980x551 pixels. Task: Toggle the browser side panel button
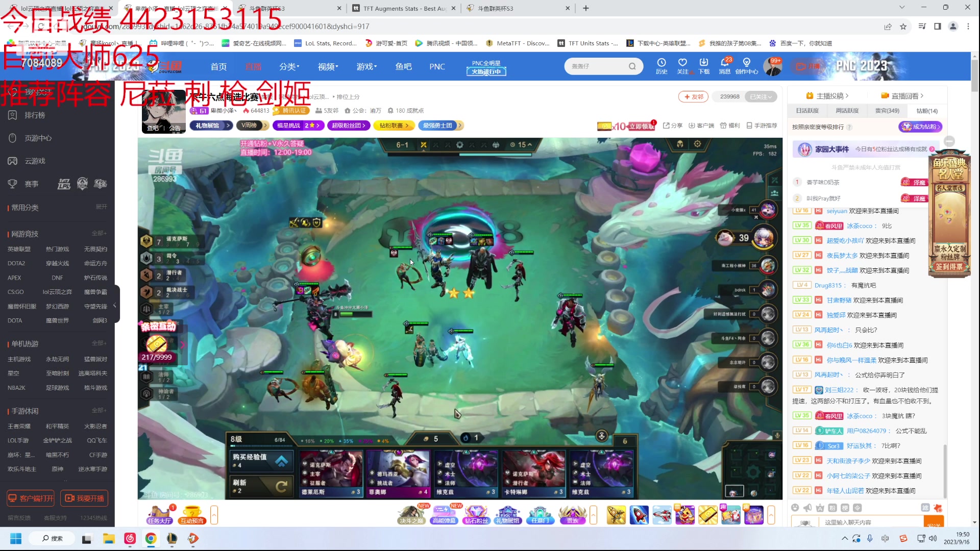[938, 27]
